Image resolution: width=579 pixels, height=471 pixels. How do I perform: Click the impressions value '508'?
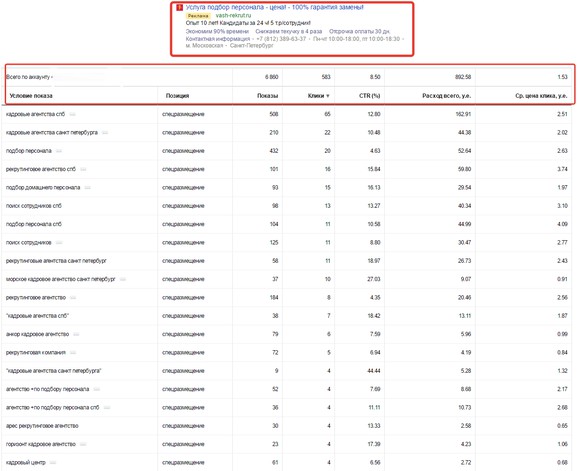tap(274, 114)
